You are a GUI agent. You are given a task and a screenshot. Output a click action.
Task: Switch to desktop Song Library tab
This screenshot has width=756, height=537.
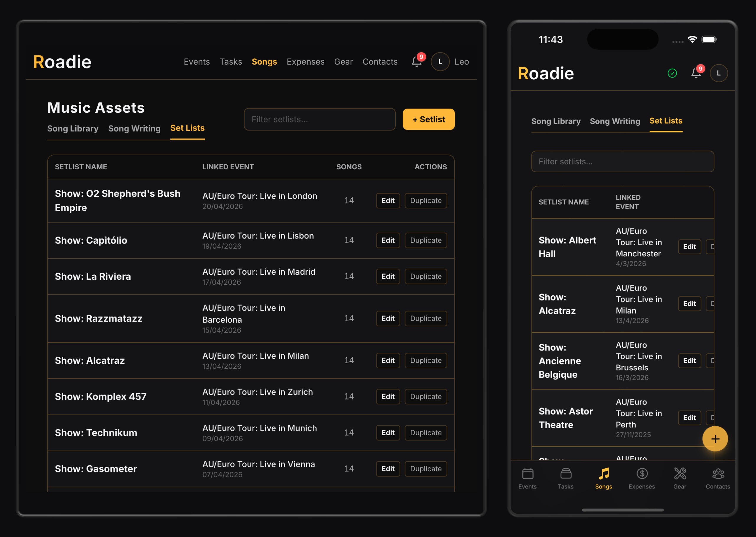pyautogui.click(x=73, y=129)
